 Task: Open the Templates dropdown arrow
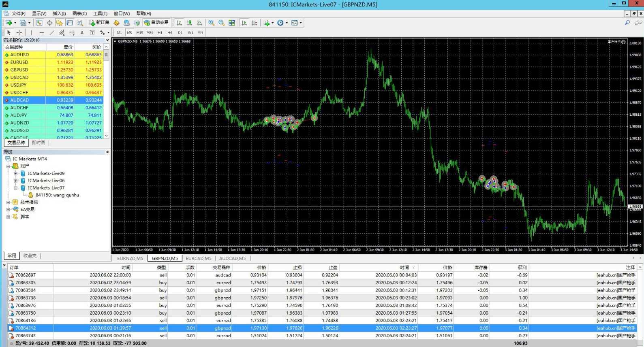(301, 23)
